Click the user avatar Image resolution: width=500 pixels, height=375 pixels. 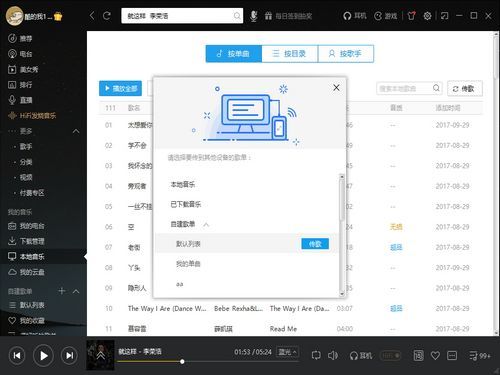tap(14, 16)
